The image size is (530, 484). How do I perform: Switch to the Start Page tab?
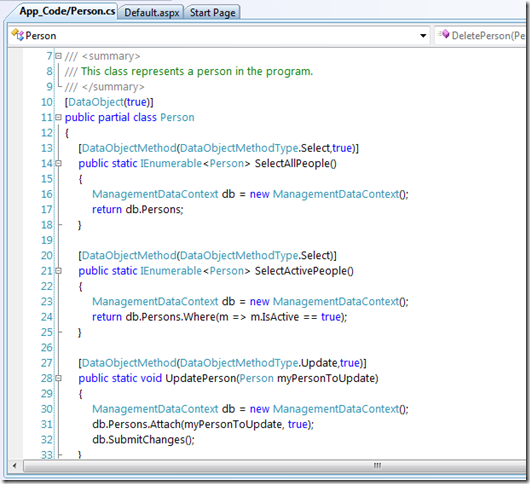pyautogui.click(x=212, y=13)
